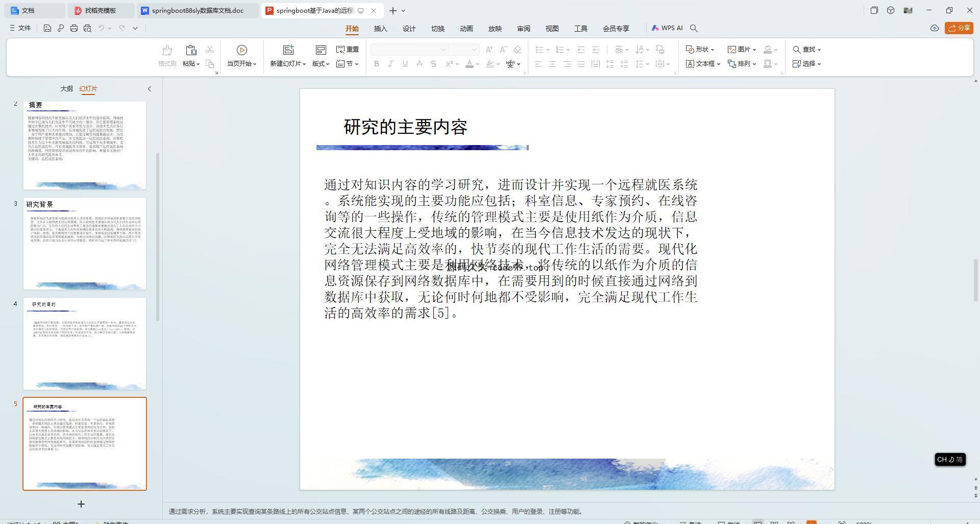
Task: Switch to springboot88sly数据库文档.doc tab
Action: 198,10
